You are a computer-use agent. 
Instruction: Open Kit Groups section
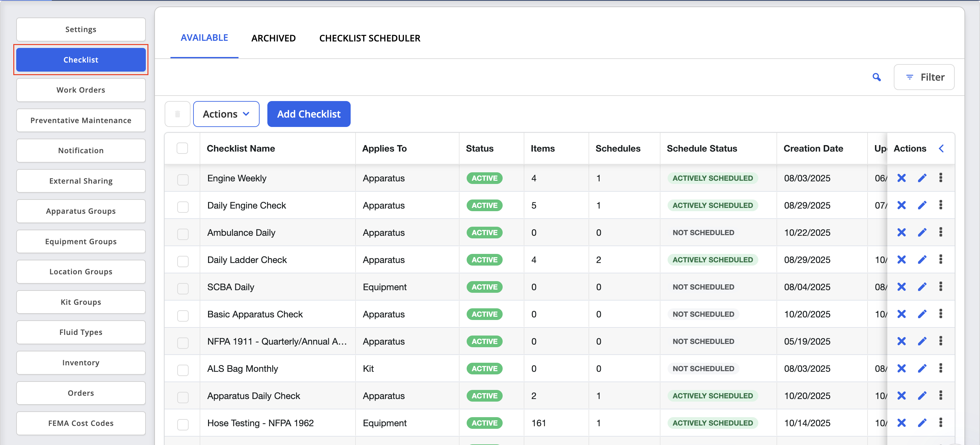pos(81,302)
